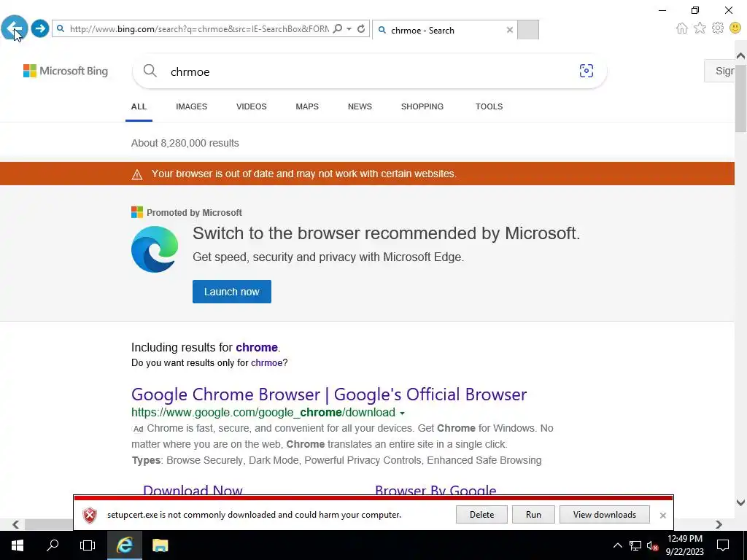The height and width of the screenshot is (560, 747).
Task: Refresh the page with the reload icon
Action: pyautogui.click(x=361, y=28)
